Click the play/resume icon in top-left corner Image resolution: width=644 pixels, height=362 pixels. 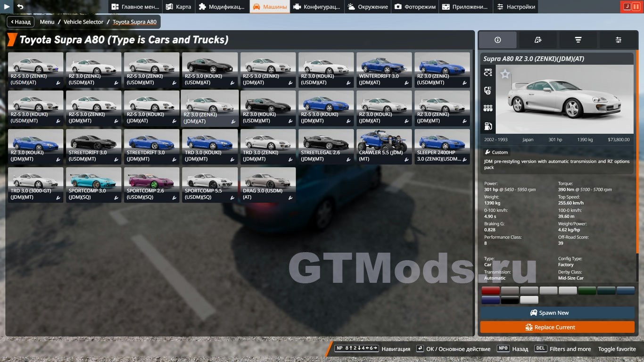point(7,7)
